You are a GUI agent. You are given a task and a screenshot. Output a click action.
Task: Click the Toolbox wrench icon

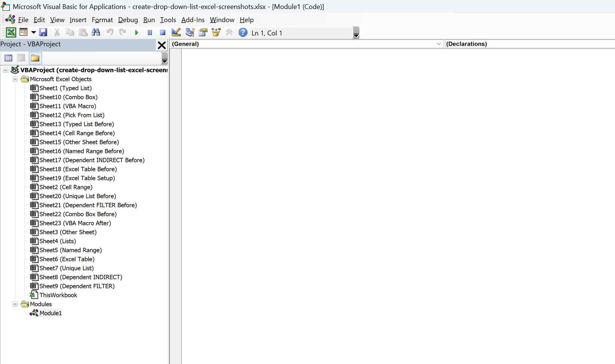[229, 33]
